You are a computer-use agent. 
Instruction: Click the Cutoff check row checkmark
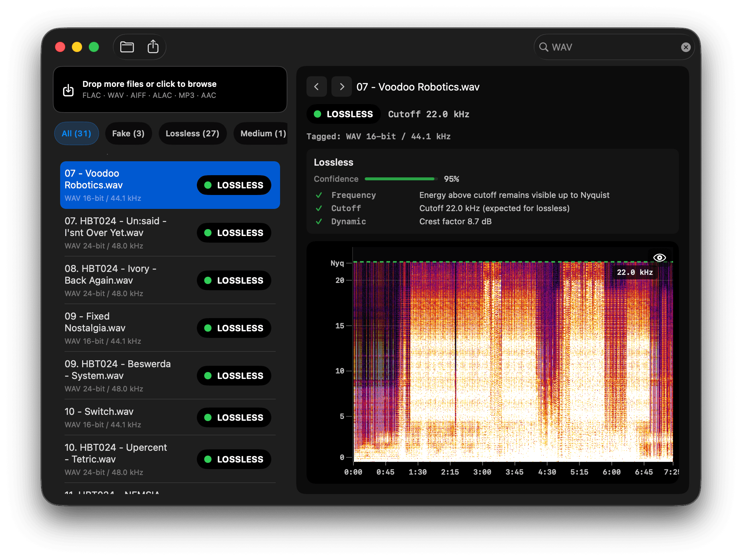click(x=319, y=209)
